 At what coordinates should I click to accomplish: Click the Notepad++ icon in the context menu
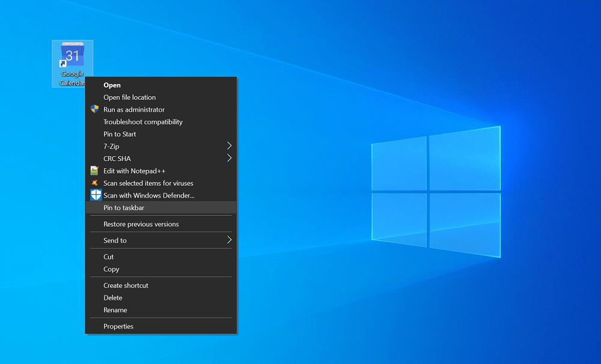[95, 171]
